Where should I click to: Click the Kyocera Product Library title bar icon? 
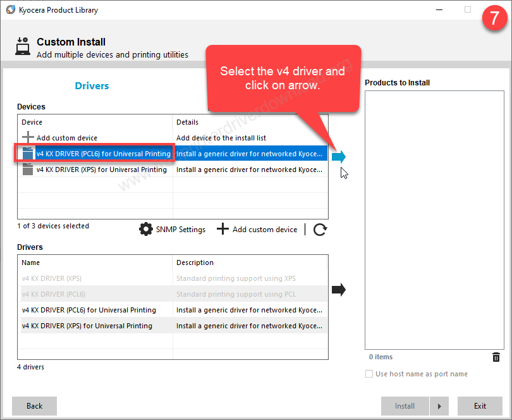(11, 10)
